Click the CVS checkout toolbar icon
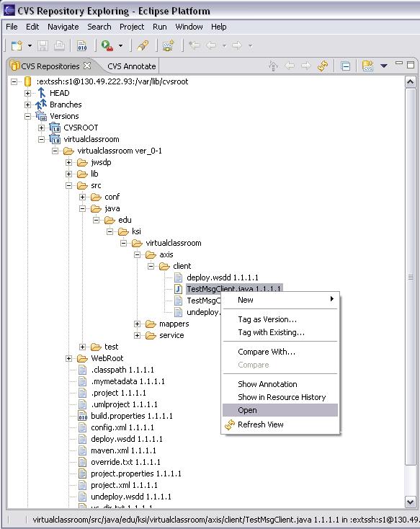 point(168,45)
